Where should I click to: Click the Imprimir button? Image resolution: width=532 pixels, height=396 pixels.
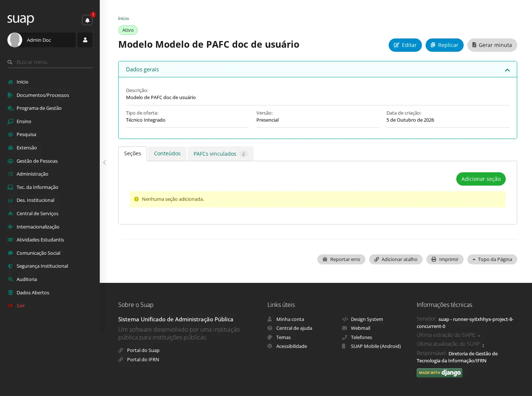(x=445, y=259)
